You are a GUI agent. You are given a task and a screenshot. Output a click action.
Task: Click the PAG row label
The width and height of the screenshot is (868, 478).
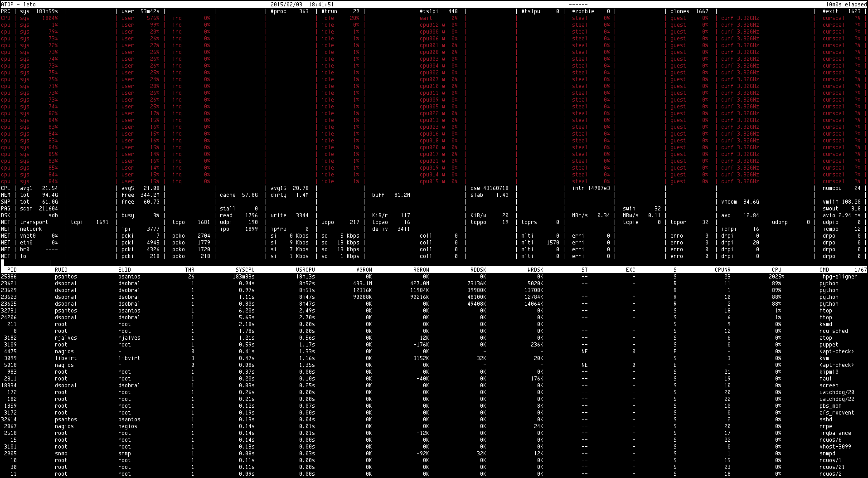5,209
